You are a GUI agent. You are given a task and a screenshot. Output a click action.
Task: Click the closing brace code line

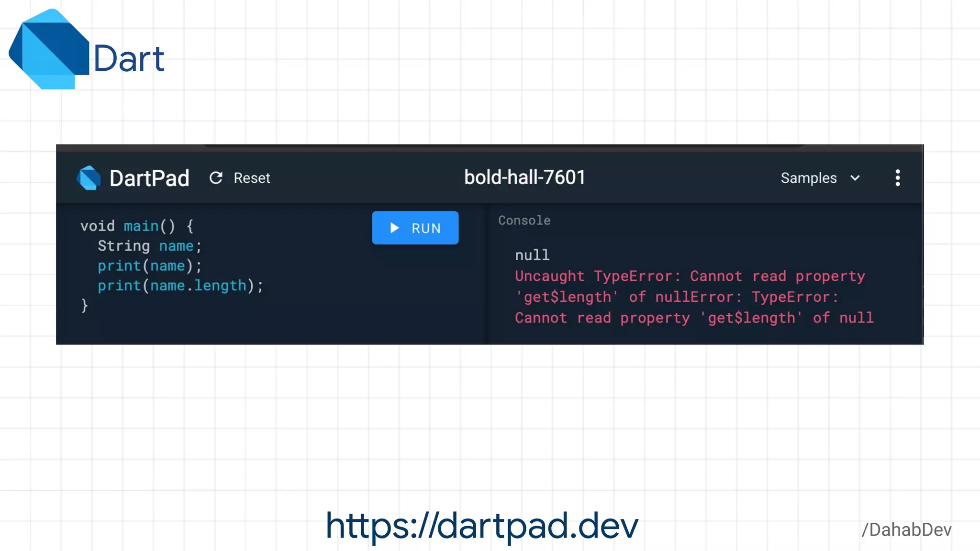(x=84, y=305)
